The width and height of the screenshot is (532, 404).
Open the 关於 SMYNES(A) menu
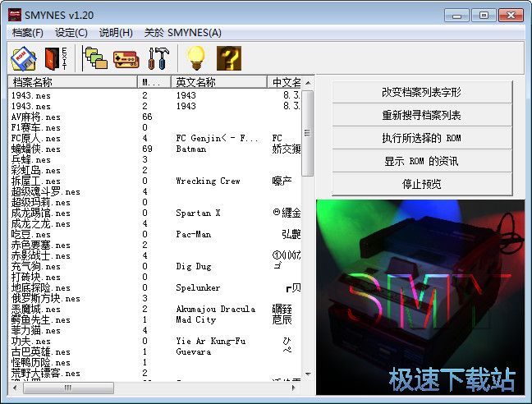[182, 33]
